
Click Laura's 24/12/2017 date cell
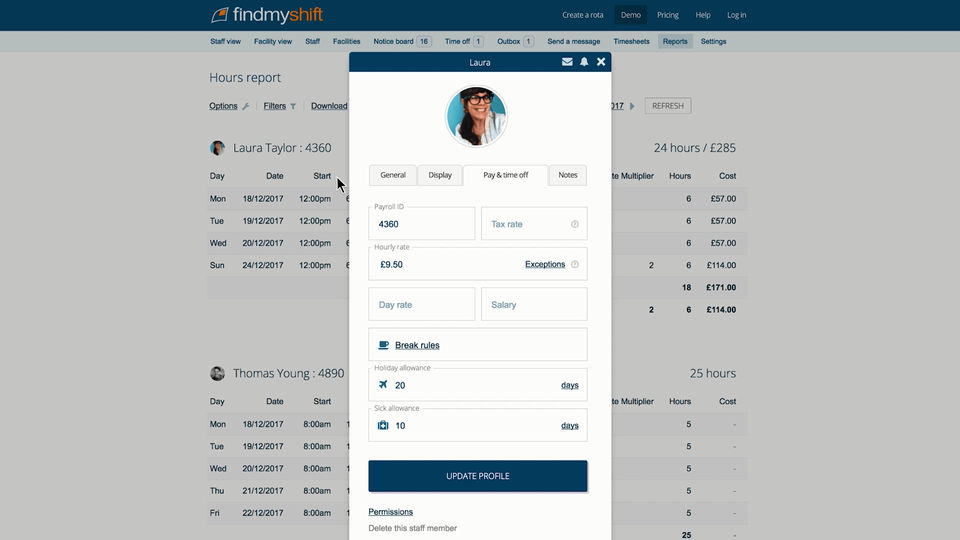coord(263,265)
